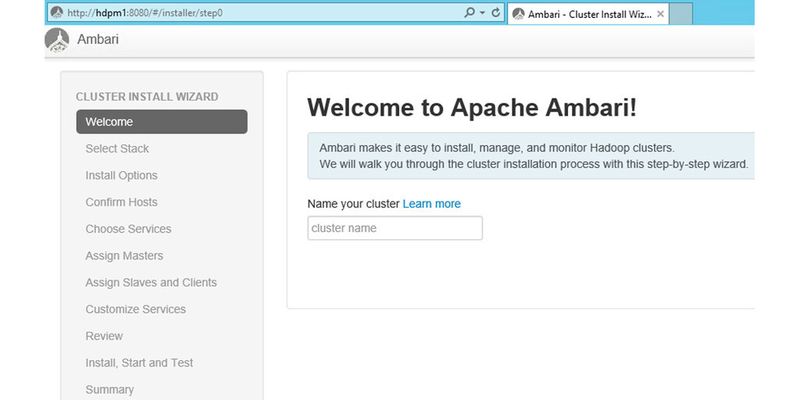Close the Ambari Cluster Install Wizard tab
The width and height of the screenshot is (800, 400).
pyautogui.click(x=660, y=14)
